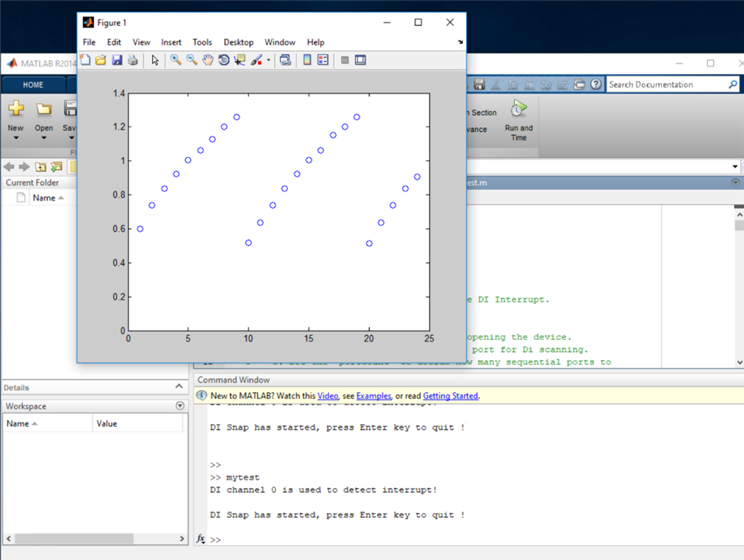Click the Current Folder panel title
The image size is (744, 560).
32,183
